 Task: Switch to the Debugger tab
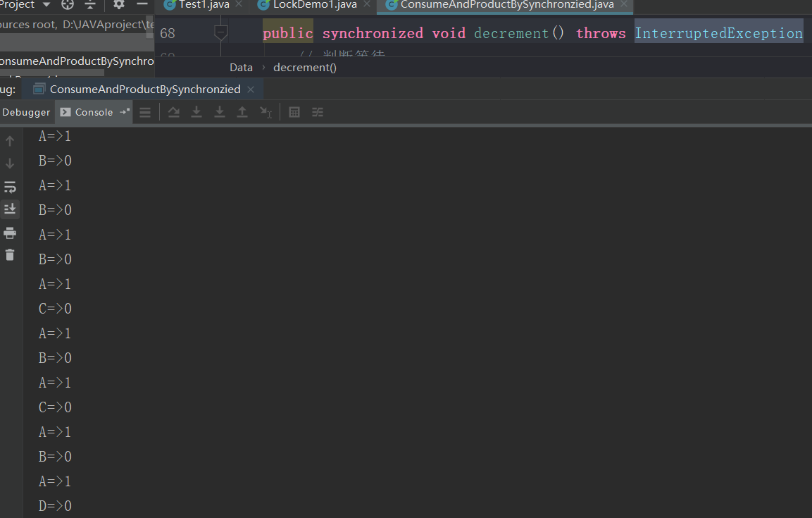27,112
